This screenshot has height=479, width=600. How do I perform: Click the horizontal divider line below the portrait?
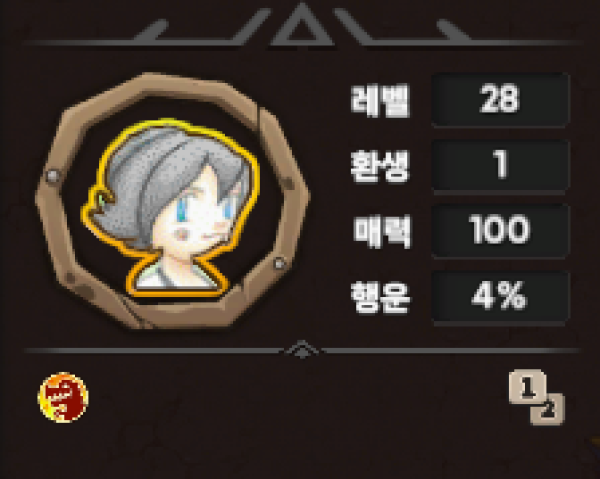(302, 350)
